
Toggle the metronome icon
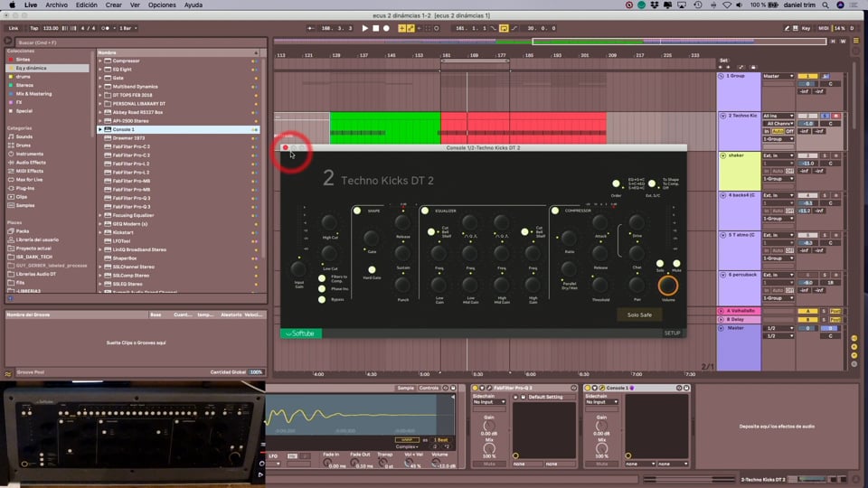click(105, 28)
